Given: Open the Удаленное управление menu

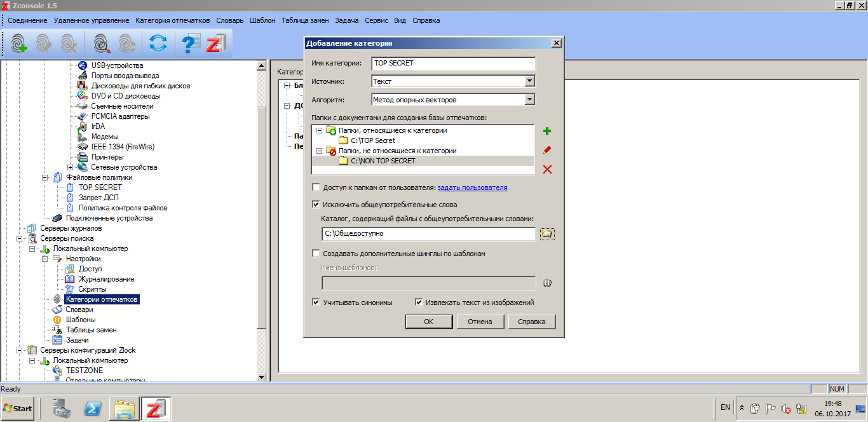Looking at the screenshot, I should point(92,20).
